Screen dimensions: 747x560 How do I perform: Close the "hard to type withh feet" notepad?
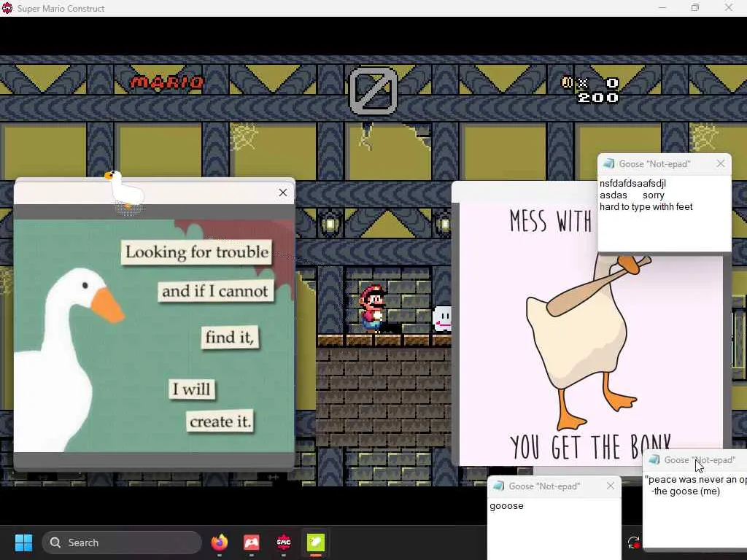click(720, 164)
